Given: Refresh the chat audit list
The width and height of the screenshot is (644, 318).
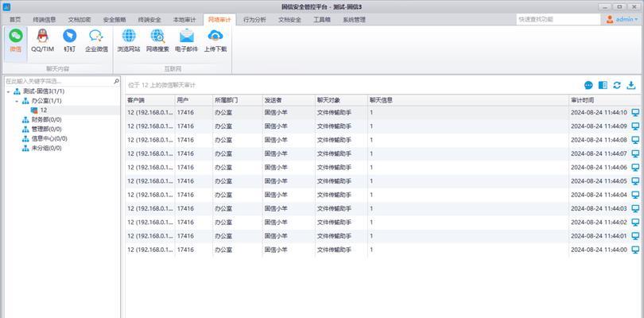Looking at the screenshot, I should tap(617, 85).
